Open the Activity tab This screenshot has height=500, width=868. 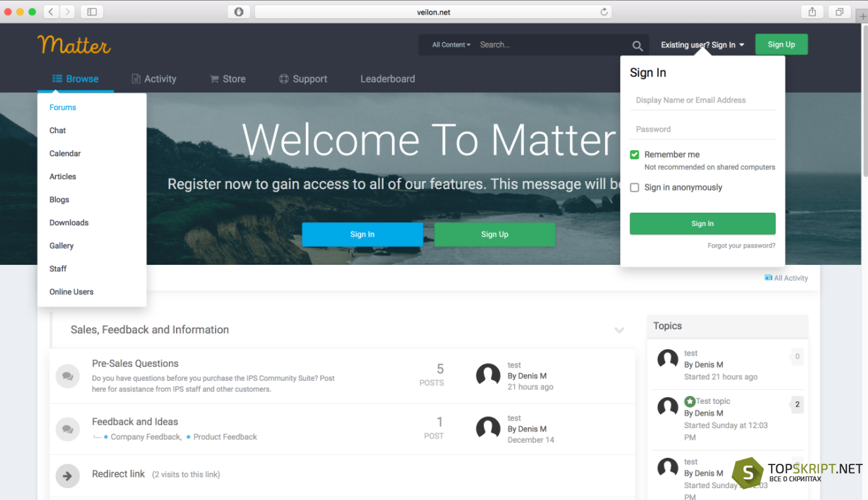pos(154,79)
